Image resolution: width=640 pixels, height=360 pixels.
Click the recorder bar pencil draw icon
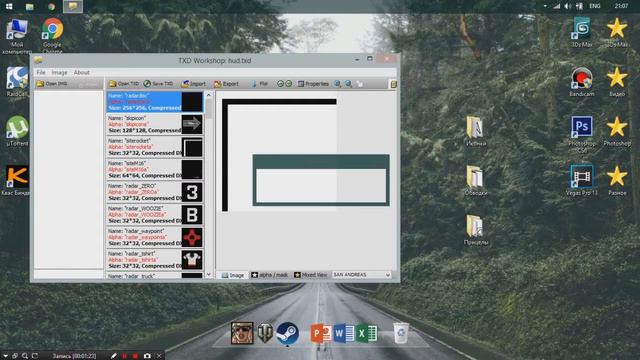[x=113, y=356]
